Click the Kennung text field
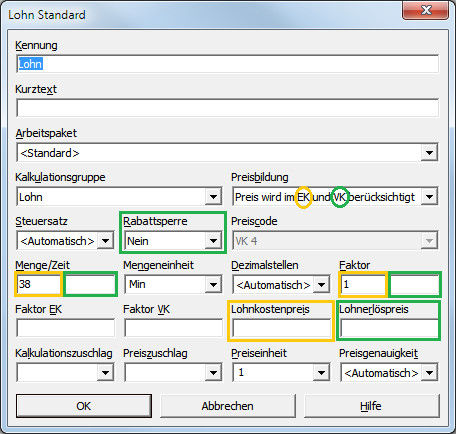The height and width of the screenshot is (434, 456). point(227,64)
